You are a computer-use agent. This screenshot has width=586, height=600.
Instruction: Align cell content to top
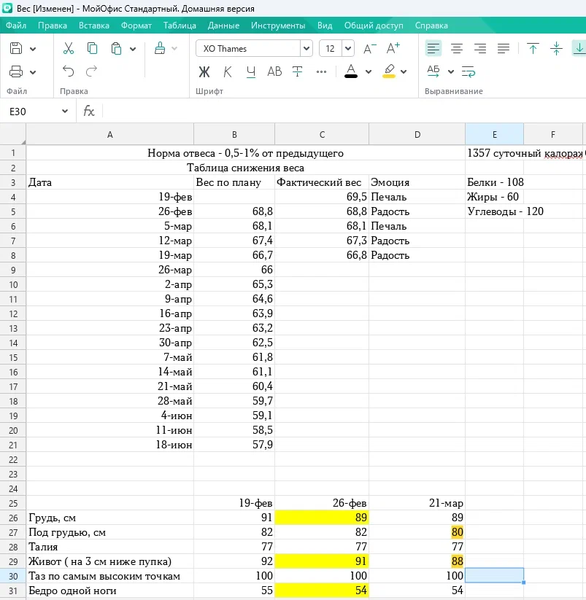pos(533,49)
